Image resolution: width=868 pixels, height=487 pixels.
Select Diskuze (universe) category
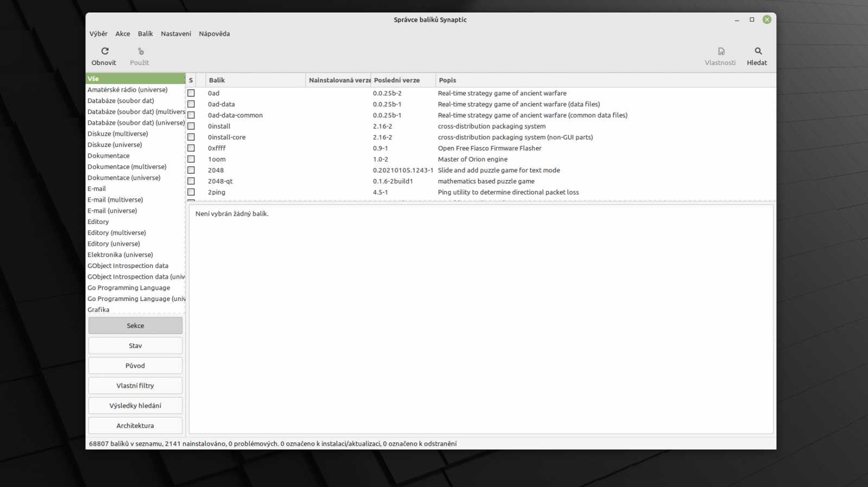click(136, 145)
